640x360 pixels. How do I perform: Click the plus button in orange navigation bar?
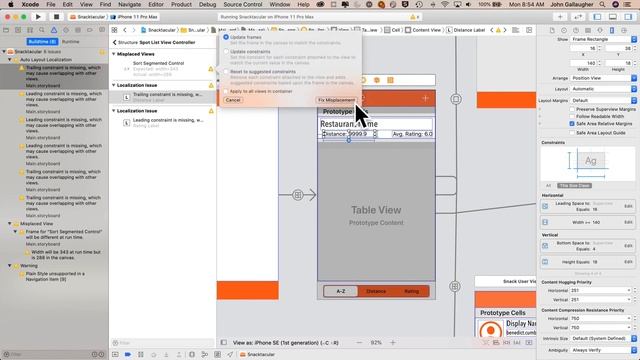(x=425, y=98)
